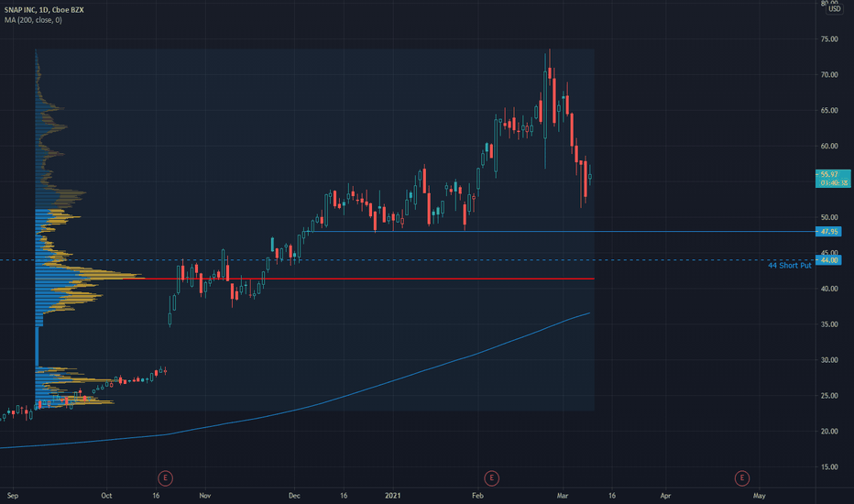Screen dimensions: 854x504
Task: Click the 30.00 price axis label
Action: point(829,360)
